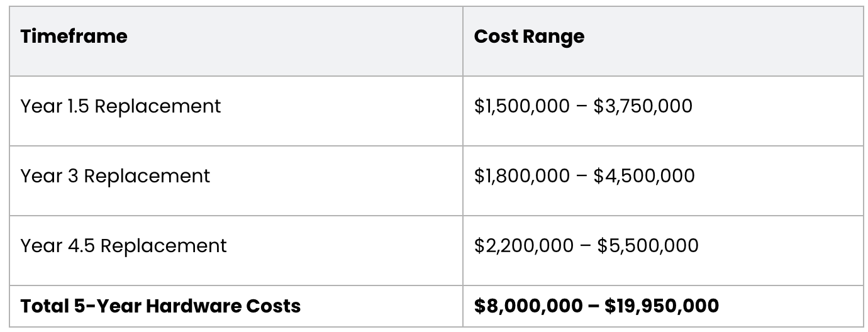Click the Timeframe column header

(74, 36)
